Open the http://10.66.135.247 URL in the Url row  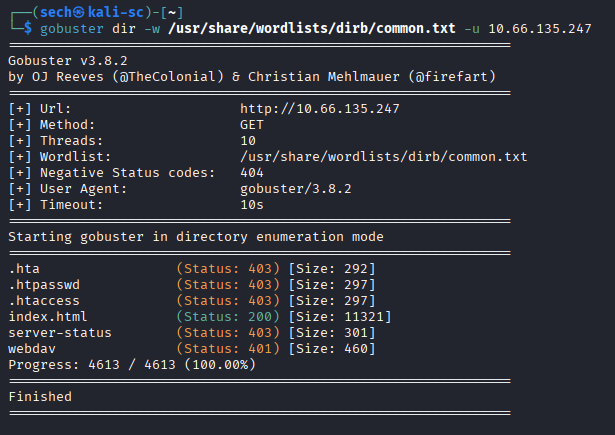click(318, 108)
